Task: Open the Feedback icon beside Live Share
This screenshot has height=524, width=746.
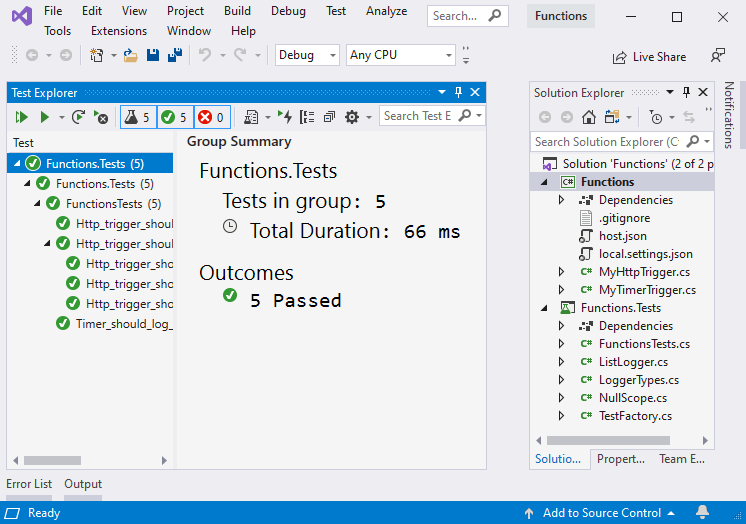Action: (x=717, y=56)
